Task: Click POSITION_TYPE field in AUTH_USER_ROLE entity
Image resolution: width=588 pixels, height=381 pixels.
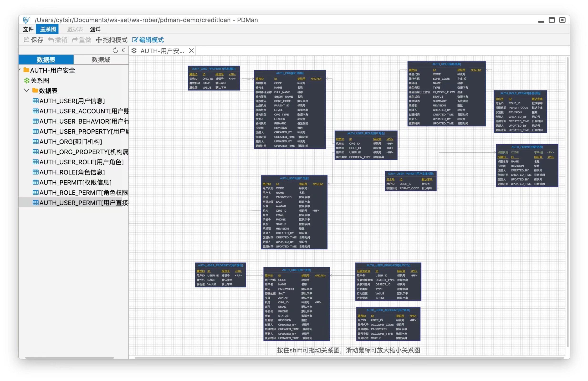Action: click(360, 157)
